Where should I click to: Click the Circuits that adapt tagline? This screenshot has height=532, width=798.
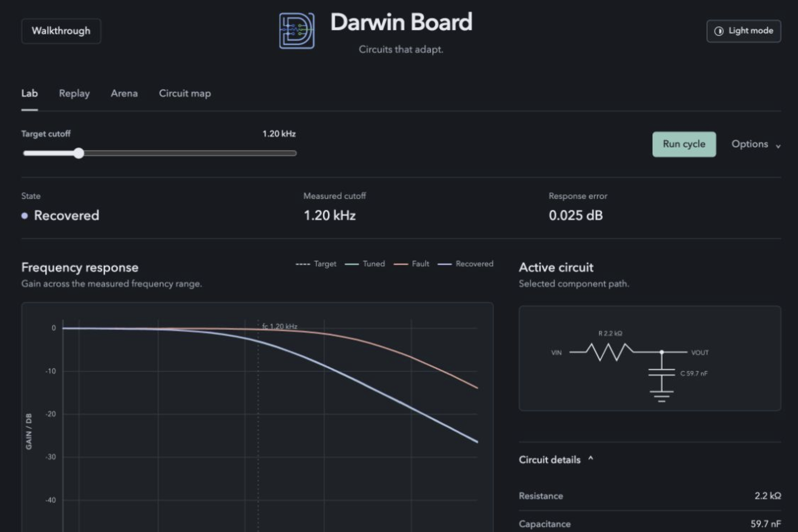click(401, 49)
